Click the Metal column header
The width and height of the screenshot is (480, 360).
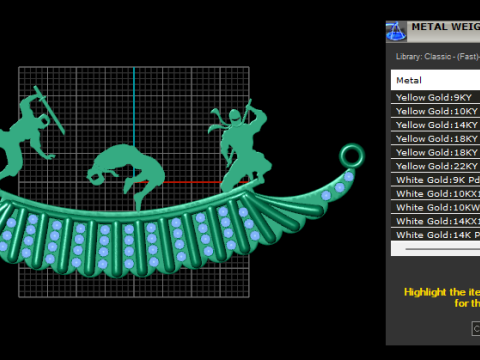click(435, 80)
